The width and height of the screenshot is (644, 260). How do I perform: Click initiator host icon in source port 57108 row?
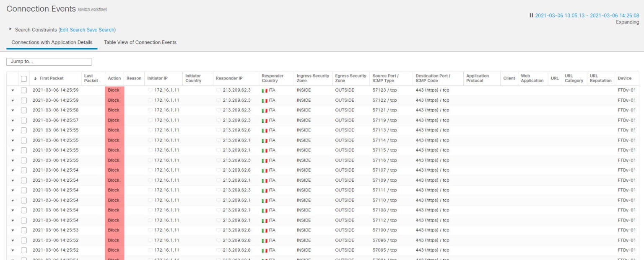(150, 210)
